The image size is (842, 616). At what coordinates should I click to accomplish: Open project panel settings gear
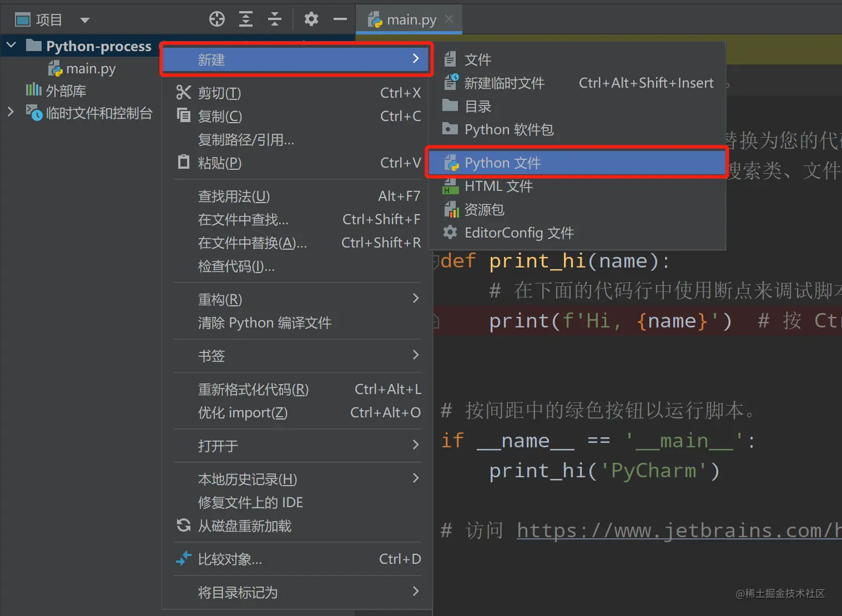tap(311, 19)
